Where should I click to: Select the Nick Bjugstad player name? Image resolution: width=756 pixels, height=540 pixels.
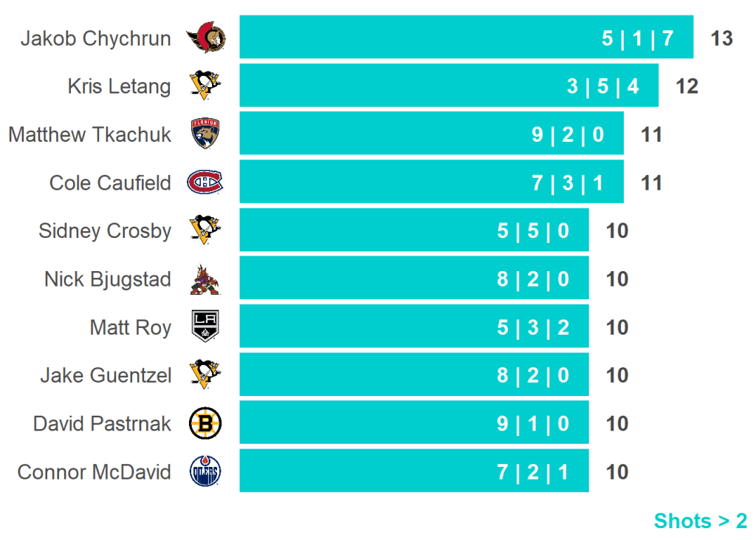click(107, 279)
